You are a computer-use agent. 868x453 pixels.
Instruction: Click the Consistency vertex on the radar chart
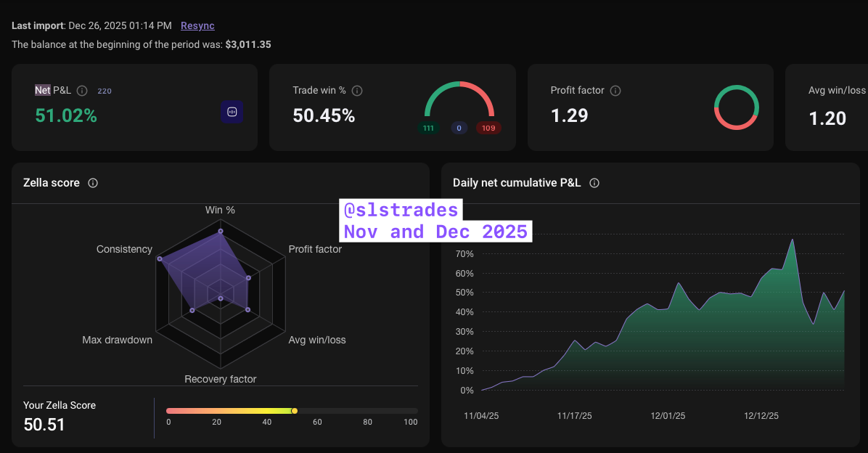click(158, 258)
